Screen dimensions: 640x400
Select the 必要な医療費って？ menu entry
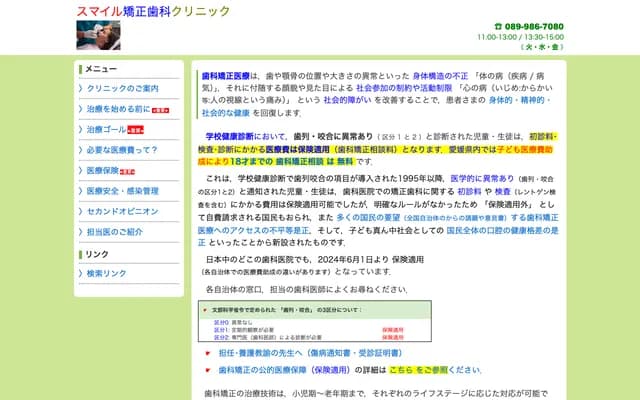pyautogui.click(x=122, y=150)
